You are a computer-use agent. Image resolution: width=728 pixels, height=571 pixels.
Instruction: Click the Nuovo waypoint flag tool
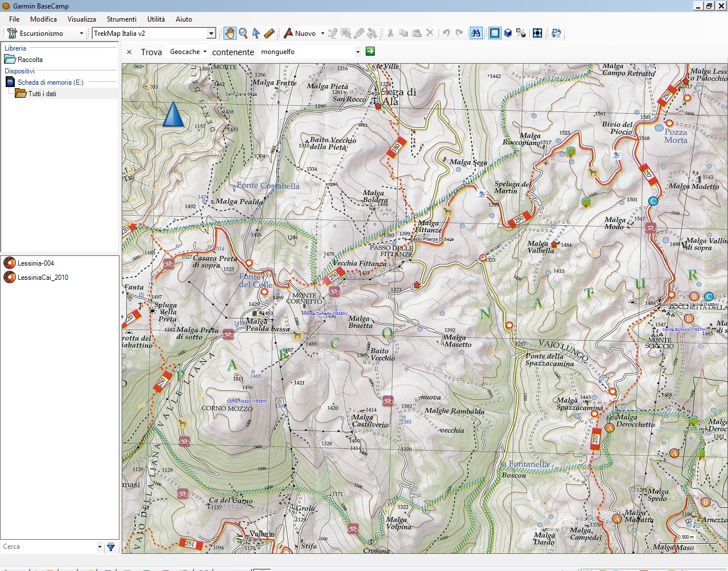click(x=288, y=33)
